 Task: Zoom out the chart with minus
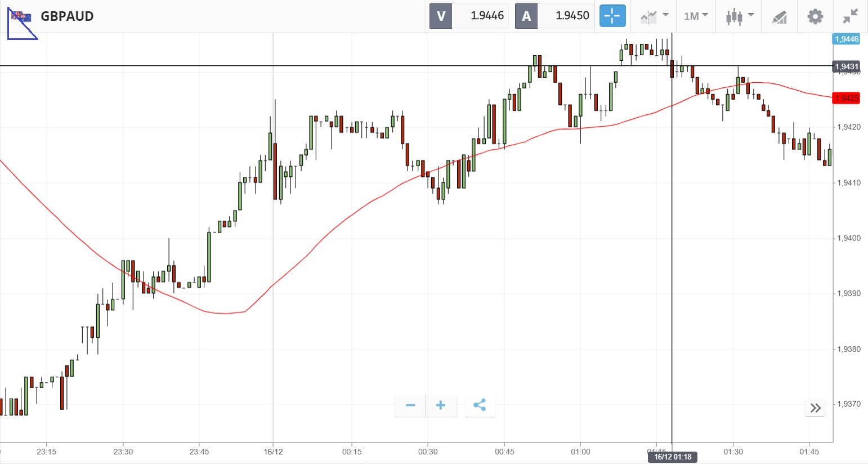tap(410, 405)
